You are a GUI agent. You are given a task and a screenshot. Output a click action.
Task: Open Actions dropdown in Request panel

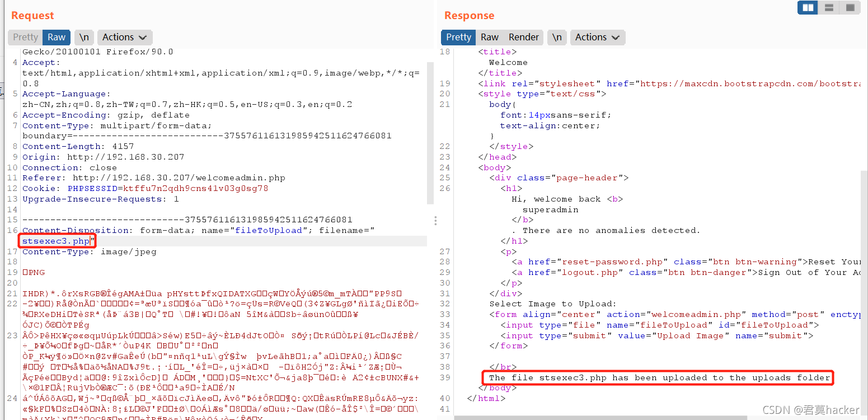tap(124, 37)
